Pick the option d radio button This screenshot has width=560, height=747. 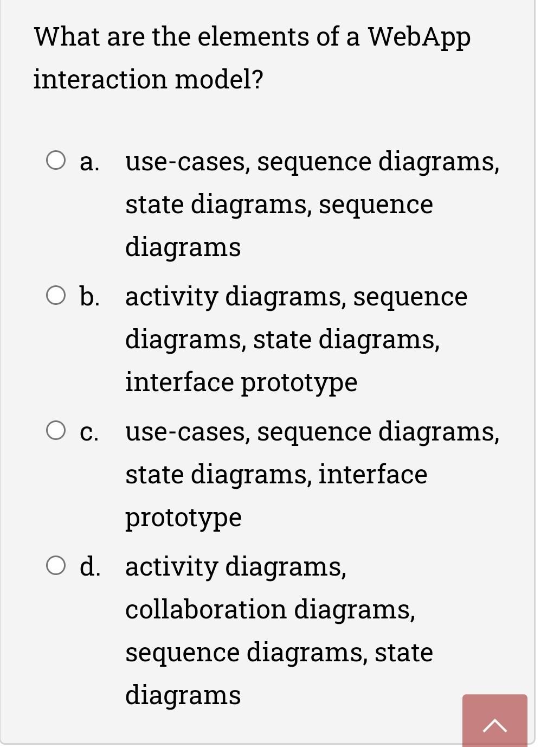(56, 566)
